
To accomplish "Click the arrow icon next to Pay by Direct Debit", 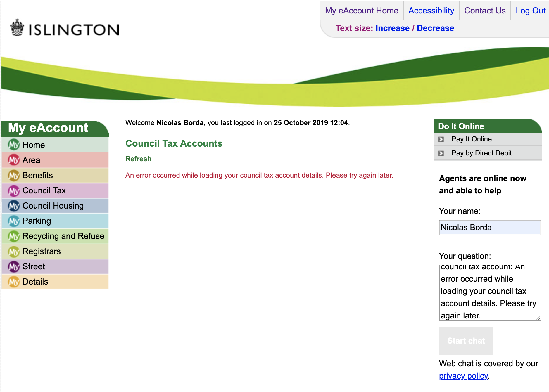I will point(441,153).
